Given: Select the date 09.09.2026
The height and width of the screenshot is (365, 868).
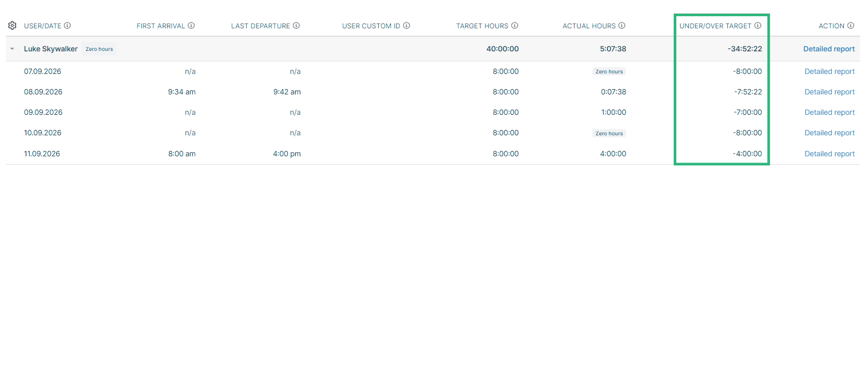Looking at the screenshot, I should point(43,112).
